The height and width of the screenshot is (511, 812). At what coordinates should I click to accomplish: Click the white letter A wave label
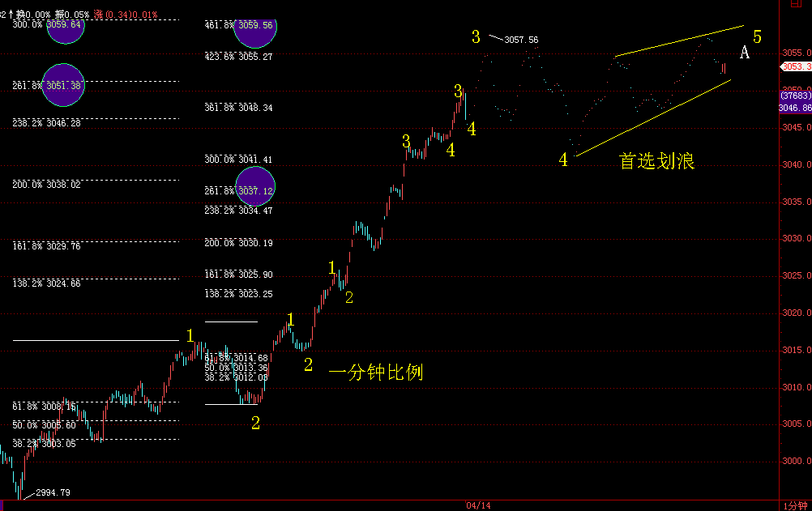(745, 53)
